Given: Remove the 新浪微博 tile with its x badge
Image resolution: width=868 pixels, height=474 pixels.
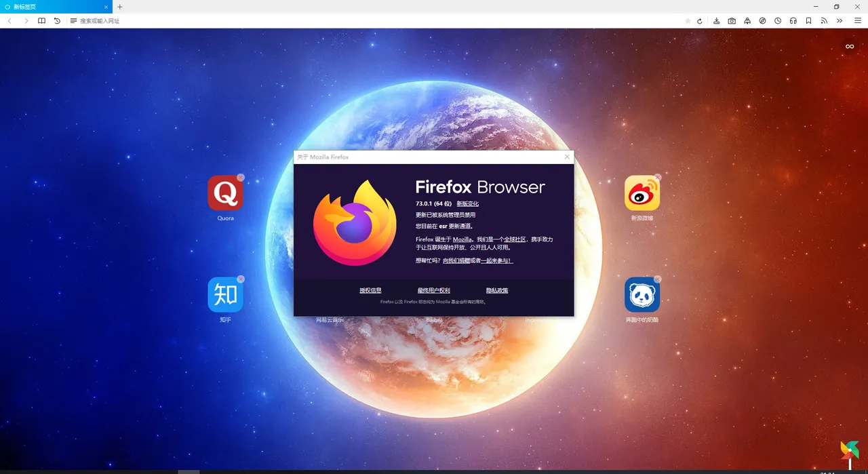Looking at the screenshot, I should (657, 178).
